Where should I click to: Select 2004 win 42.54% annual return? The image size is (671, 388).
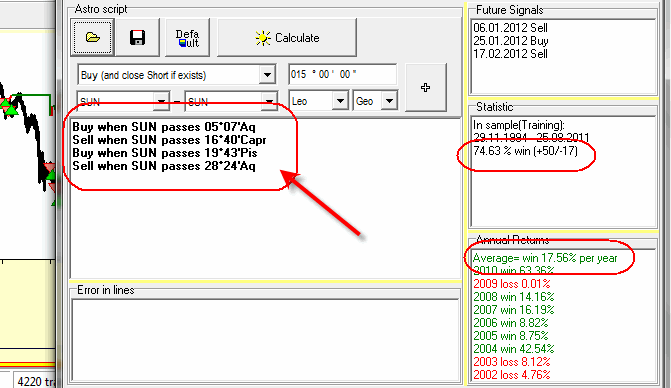(x=514, y=349)
